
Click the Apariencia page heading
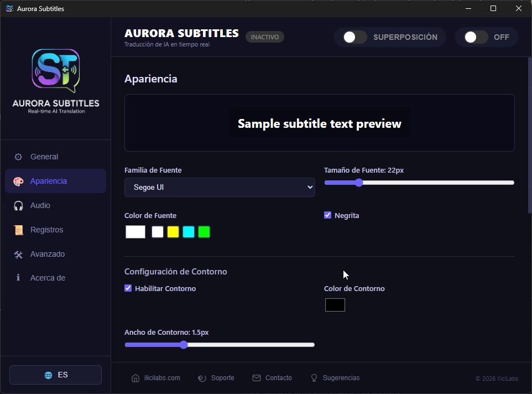point(150,79)
